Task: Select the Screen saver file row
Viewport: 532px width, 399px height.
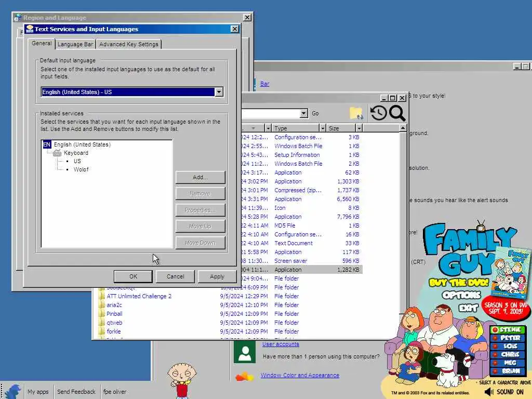Action: click(301, 261)
